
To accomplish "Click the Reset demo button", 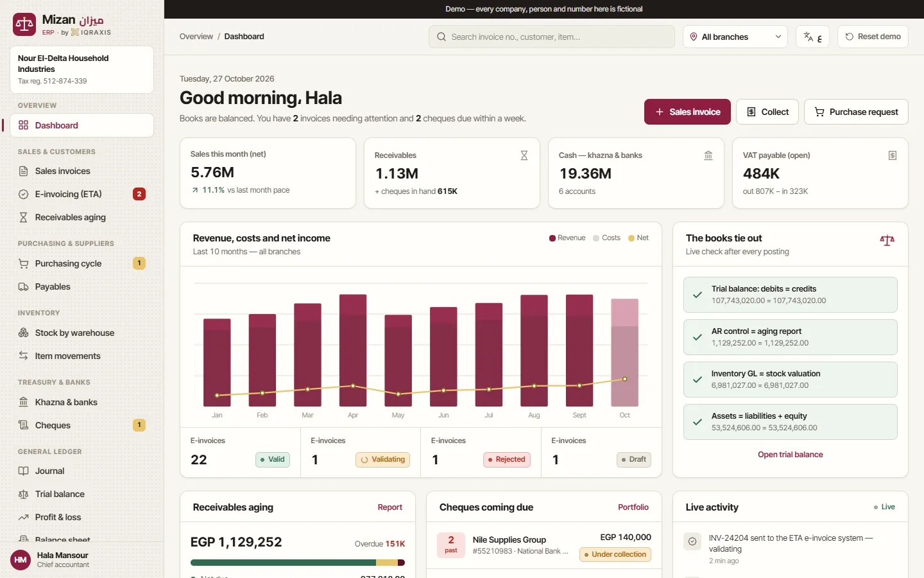I will pyautogui.click(x=873, y=37).
